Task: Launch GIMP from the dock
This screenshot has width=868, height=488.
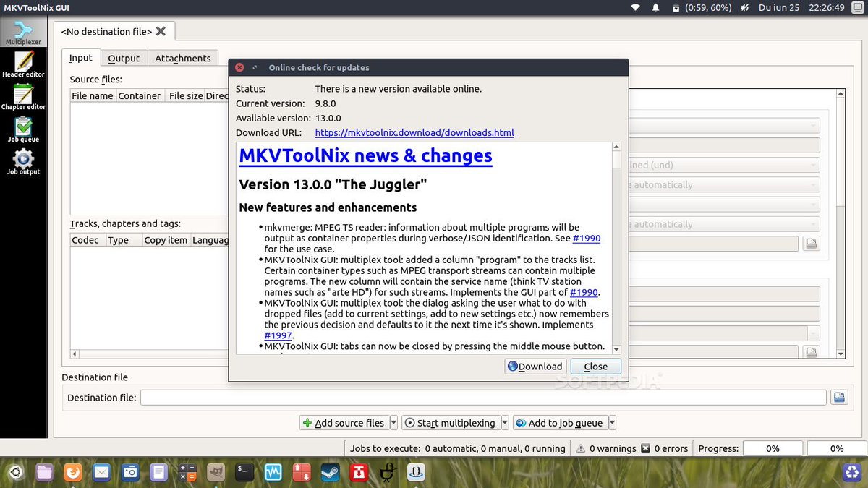Action: click(216, 473)
